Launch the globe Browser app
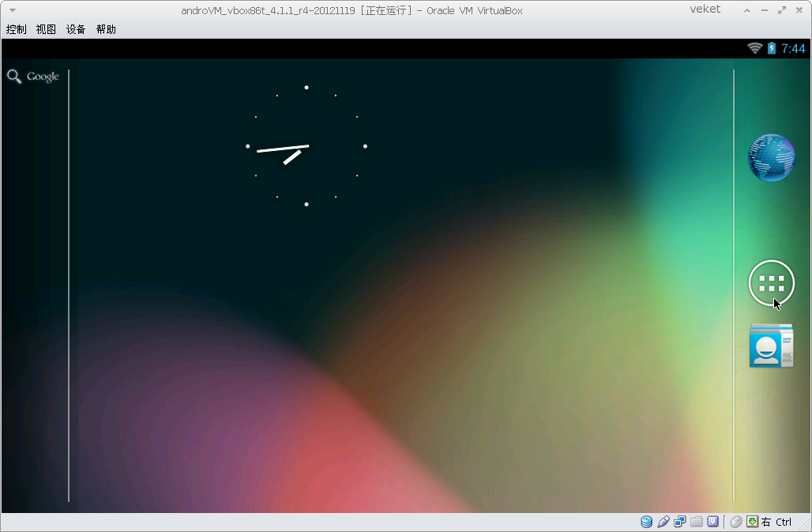 coord(771,157)
